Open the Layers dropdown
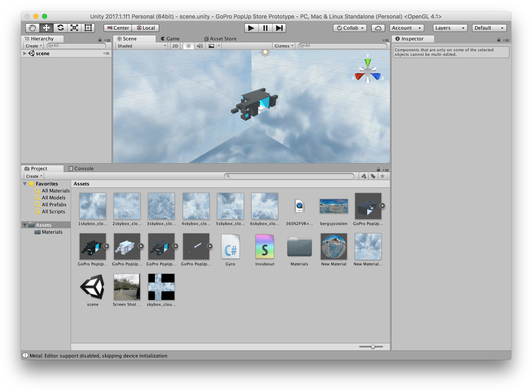532x392 pixels. [449, 28]
